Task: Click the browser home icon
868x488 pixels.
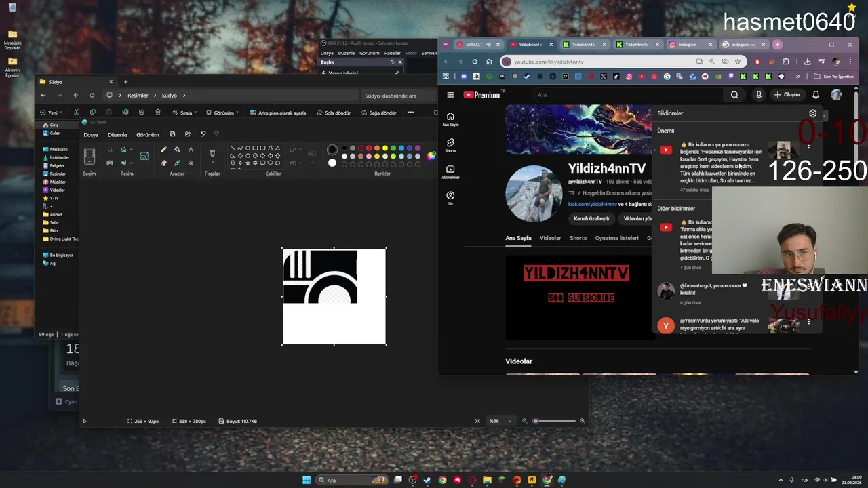Action: [489, 62]
